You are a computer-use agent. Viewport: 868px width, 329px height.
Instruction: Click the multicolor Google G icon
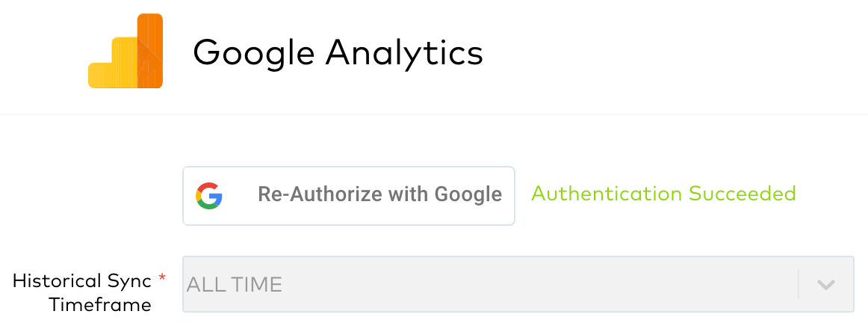point(208,195)
